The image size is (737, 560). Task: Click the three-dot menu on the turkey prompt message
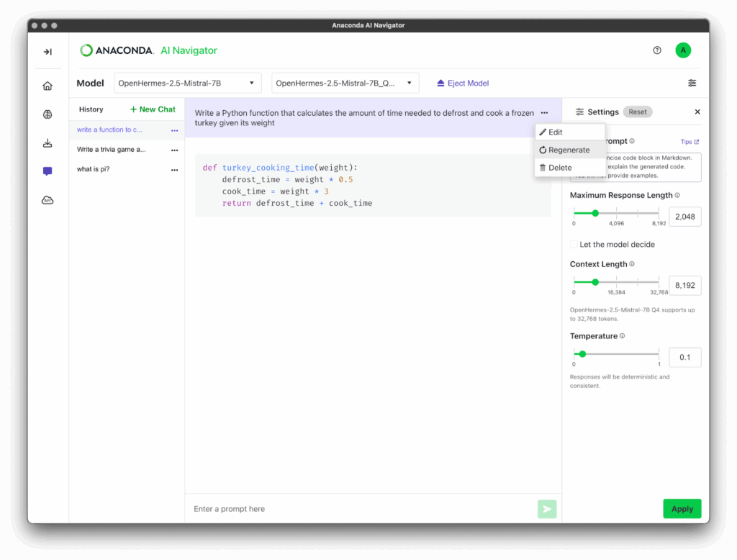tap(544, 113)
